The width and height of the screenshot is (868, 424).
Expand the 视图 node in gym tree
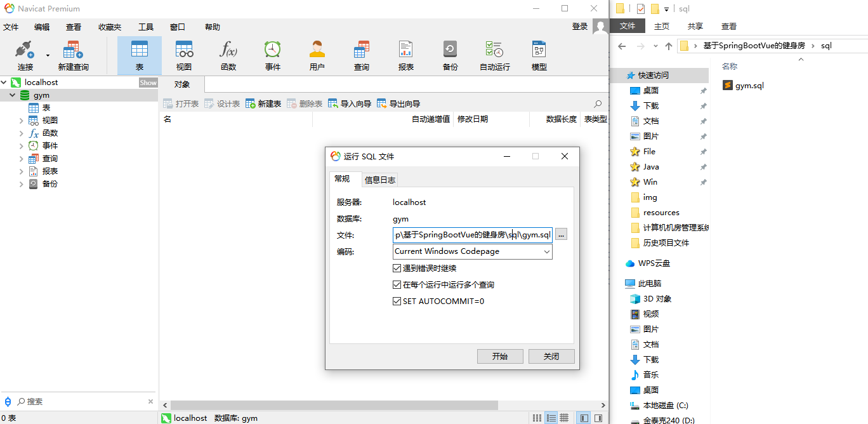[x=21, y=121]
